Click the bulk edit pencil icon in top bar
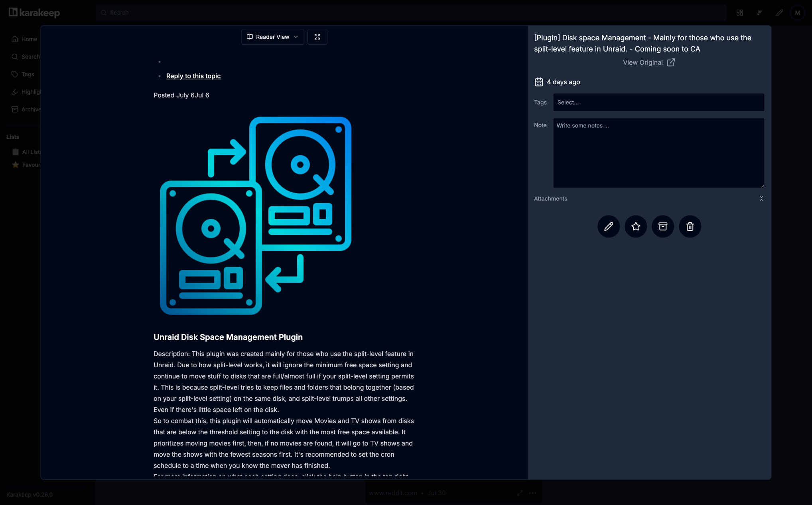The image size is (812, 505). tap(780, 13)
